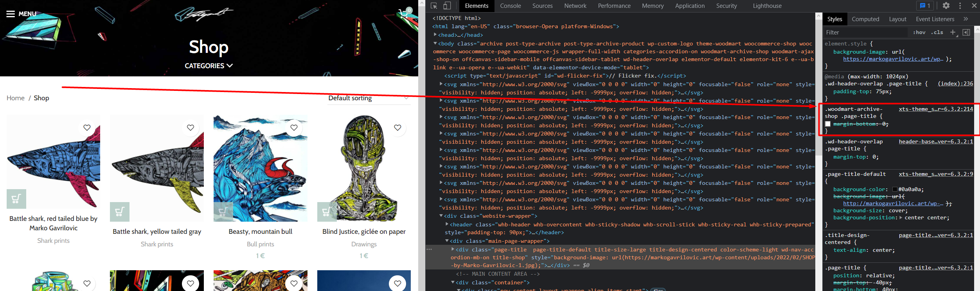Add Blind Justice giclée to wishlist
The height and width of the screenshot is (291, 980).
tap(397, 127)
